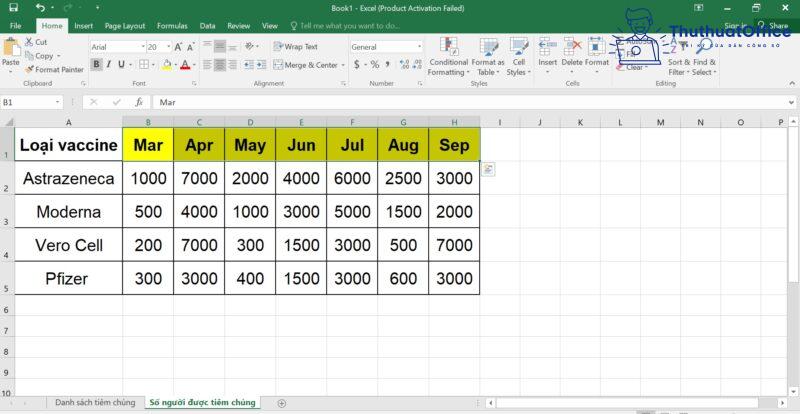The height and width of the screenshot is (414, 800).
Task: Apply percent style format
Action: click(x=375, y=64)
